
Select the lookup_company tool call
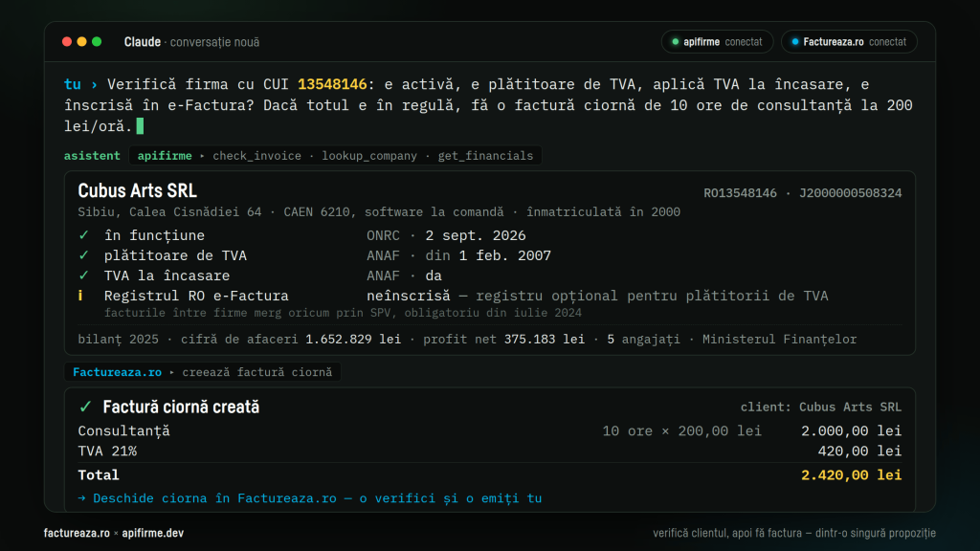click(369, 156)
